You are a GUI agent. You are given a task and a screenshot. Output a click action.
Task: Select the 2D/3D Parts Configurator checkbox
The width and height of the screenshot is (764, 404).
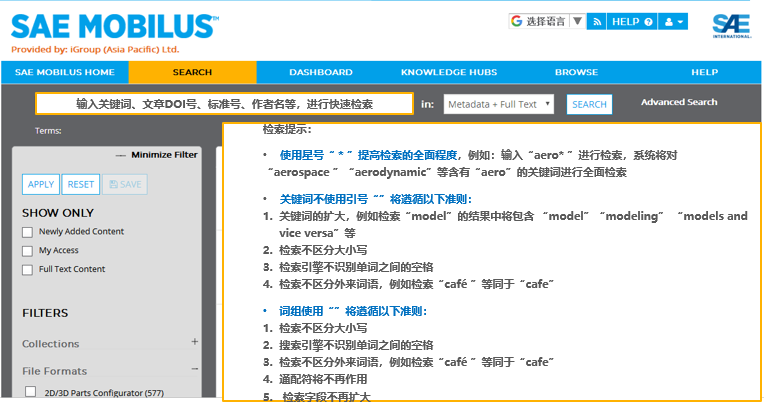(x=29, y=391)
